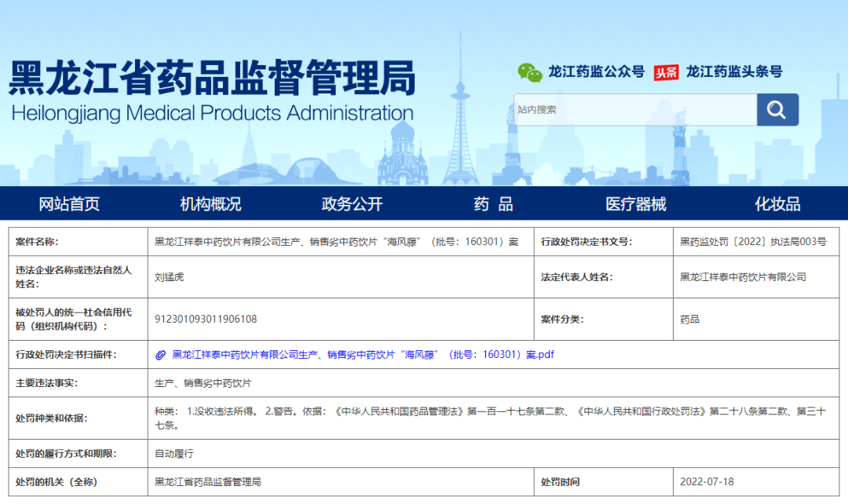The height and width of the screenshot is (504, 848).
Task: Select 政务公开 in the navigation bar
Action: 352,204
